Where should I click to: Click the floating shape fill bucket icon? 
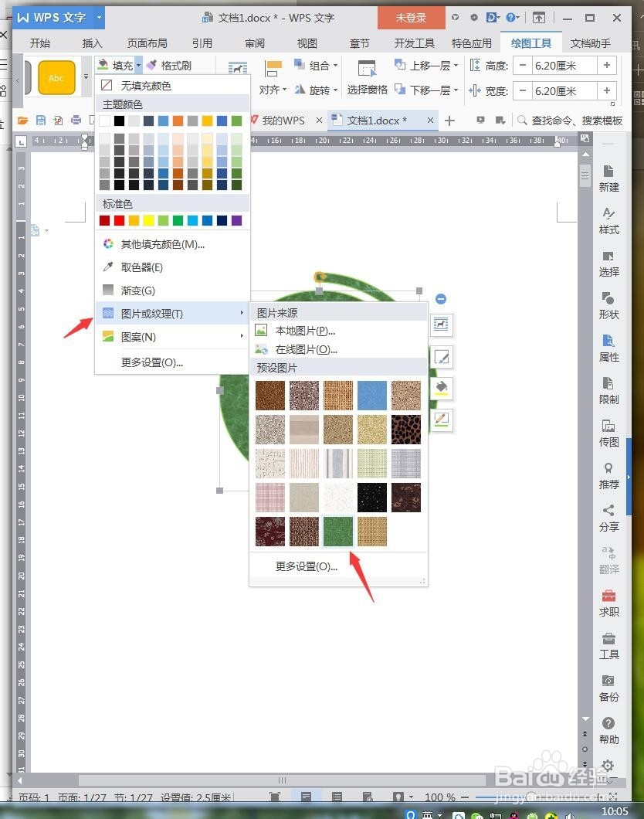(442, 388)
